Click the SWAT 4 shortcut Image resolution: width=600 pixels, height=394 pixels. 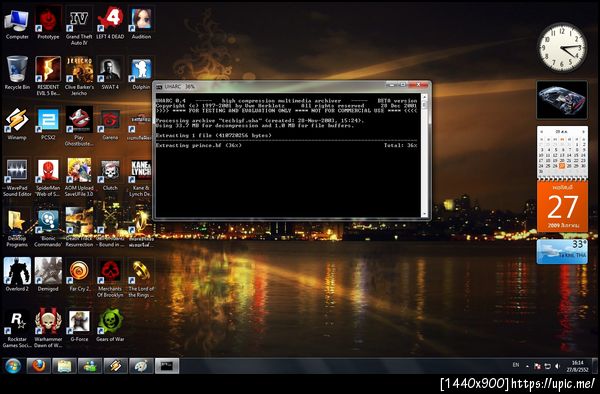110,73
